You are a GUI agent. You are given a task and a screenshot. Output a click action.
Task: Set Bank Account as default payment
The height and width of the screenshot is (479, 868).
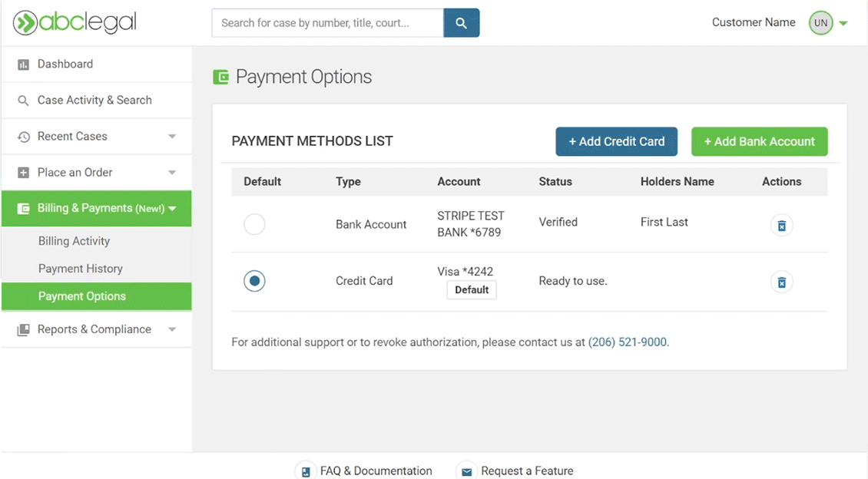point(254,224)
